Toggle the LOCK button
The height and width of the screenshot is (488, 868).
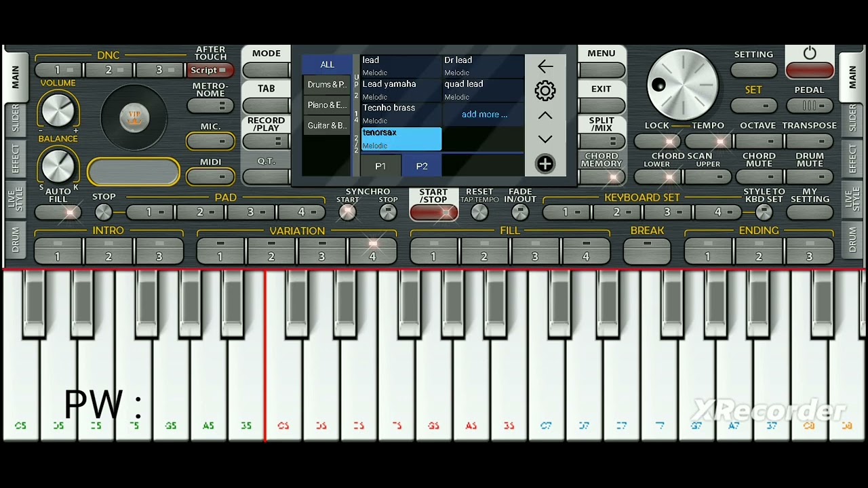(x=658, y=142)
